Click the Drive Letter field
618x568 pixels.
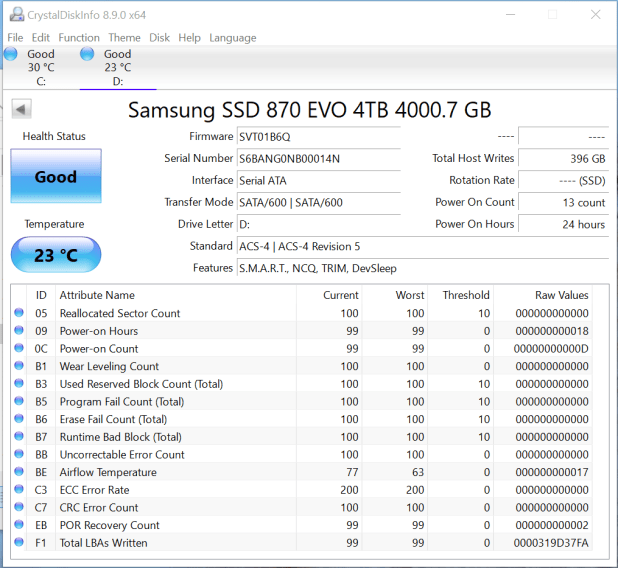(x=318, y=224)
